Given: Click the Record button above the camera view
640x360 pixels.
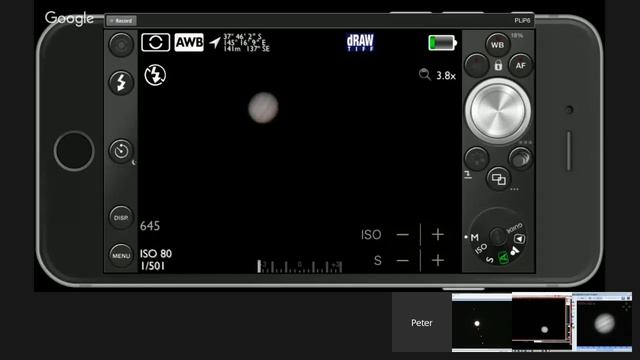Looking at the screenshot, I should tap(121, 20).
